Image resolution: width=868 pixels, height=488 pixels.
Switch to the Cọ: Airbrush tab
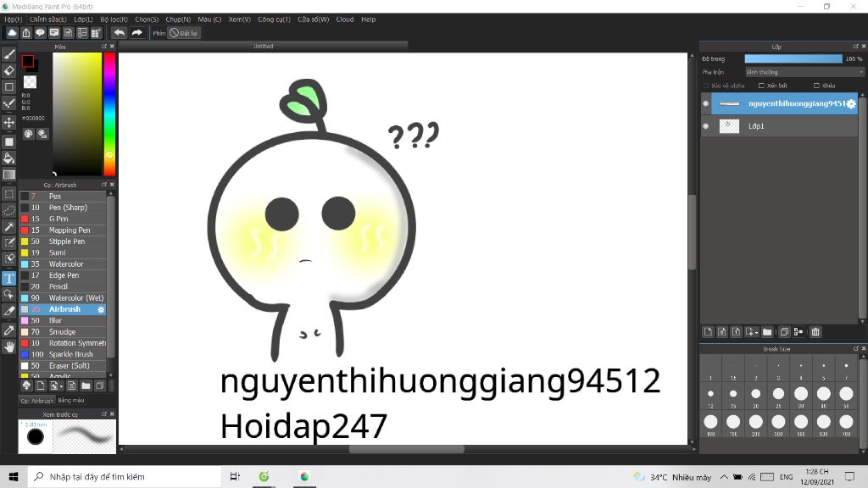click(x=37, y=401)
